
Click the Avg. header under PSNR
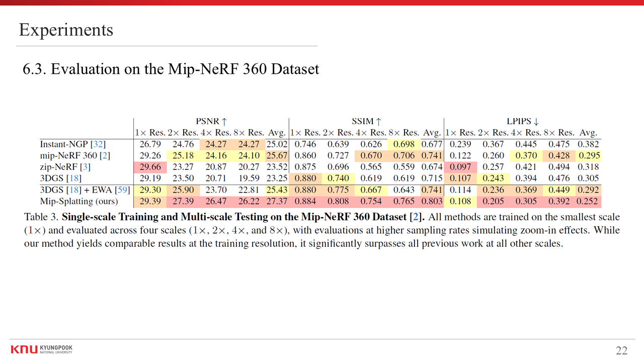[x=277, y=133]
